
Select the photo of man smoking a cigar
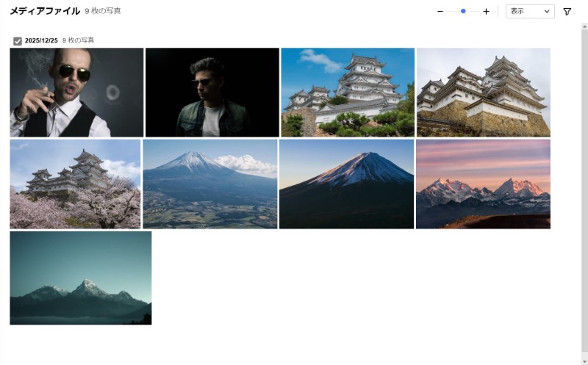[76, 93]
